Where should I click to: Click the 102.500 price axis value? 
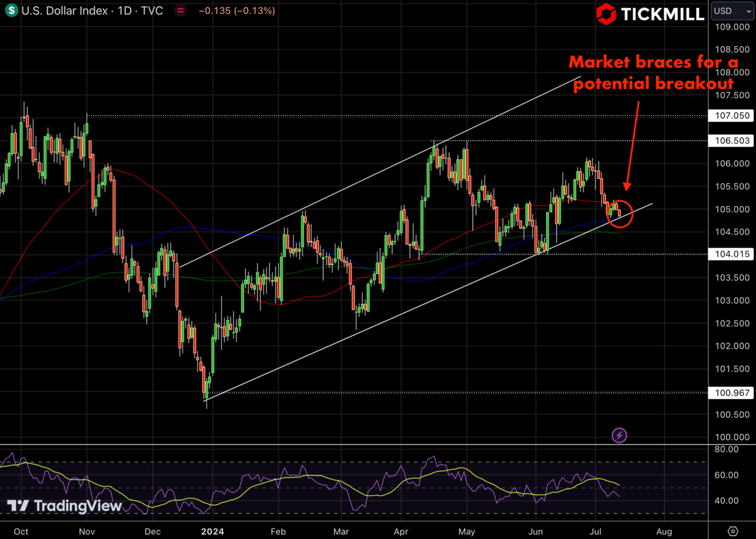[x=732, y=324]
